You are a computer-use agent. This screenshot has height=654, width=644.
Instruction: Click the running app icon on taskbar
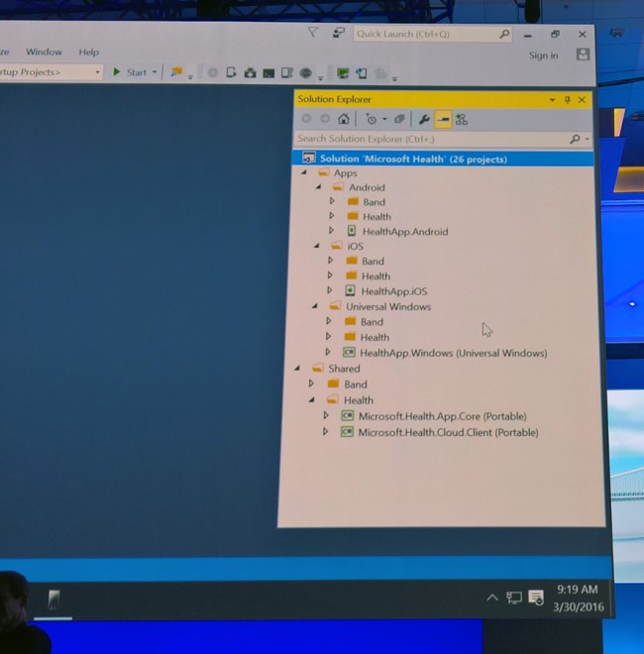[53, 600]
